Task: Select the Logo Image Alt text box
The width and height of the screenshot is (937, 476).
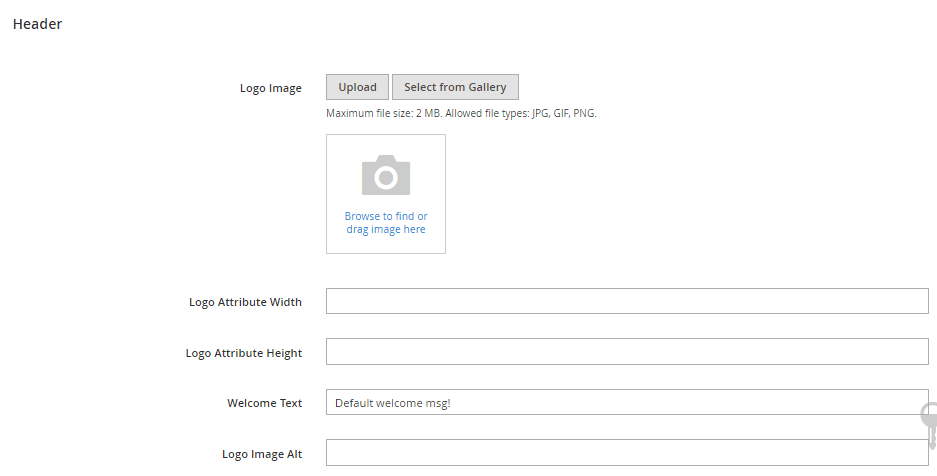Action: click(627, 453)
